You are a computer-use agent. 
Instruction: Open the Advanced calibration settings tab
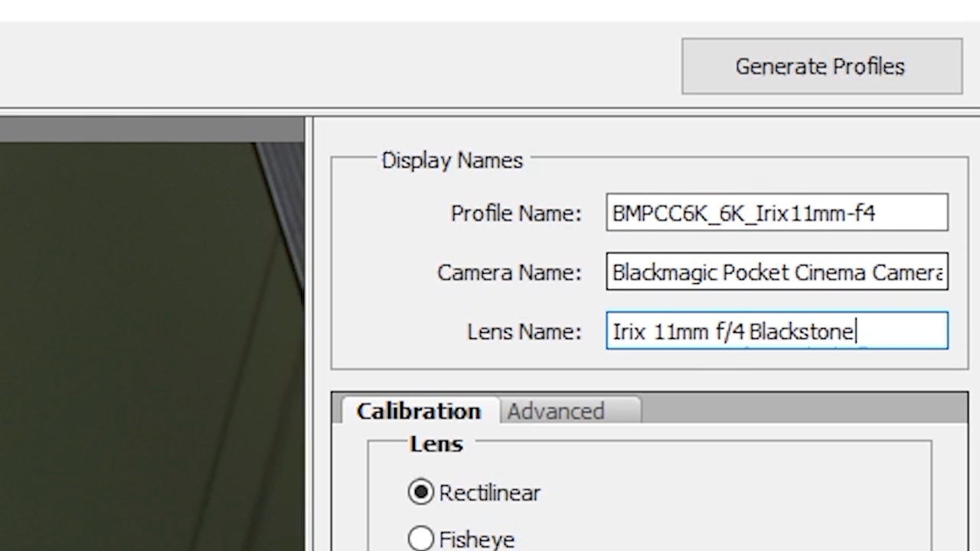click(556, 411)
